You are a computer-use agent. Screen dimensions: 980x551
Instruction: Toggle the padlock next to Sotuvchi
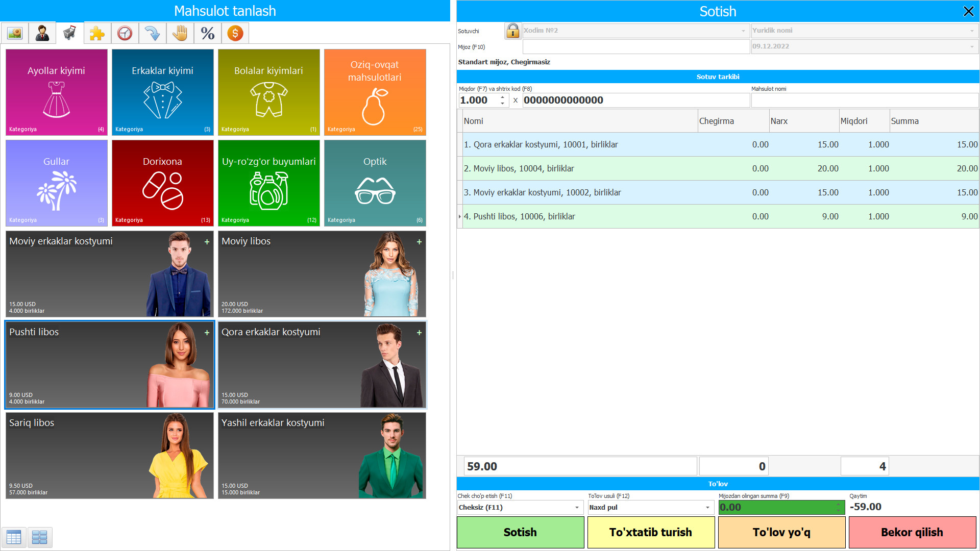coord(512,31)
